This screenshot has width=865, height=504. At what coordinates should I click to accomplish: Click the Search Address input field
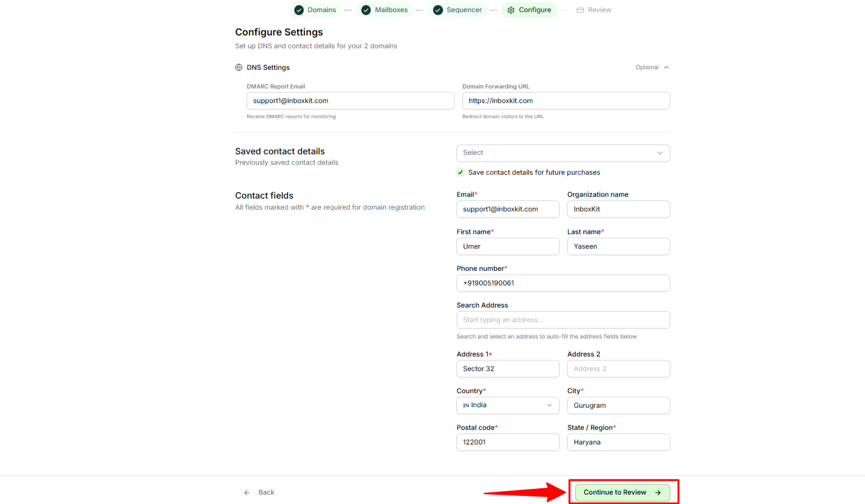563,320
